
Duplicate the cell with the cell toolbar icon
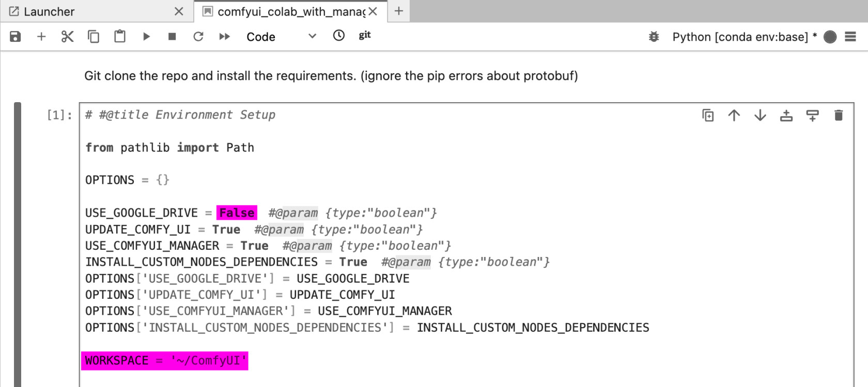pyautogui.click(x=708, y=116)
